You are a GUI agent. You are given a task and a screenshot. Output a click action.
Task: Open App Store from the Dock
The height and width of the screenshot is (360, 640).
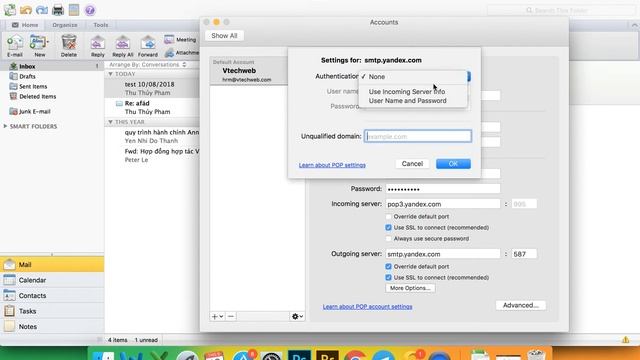pyautogui.click(x=243, y=356)
